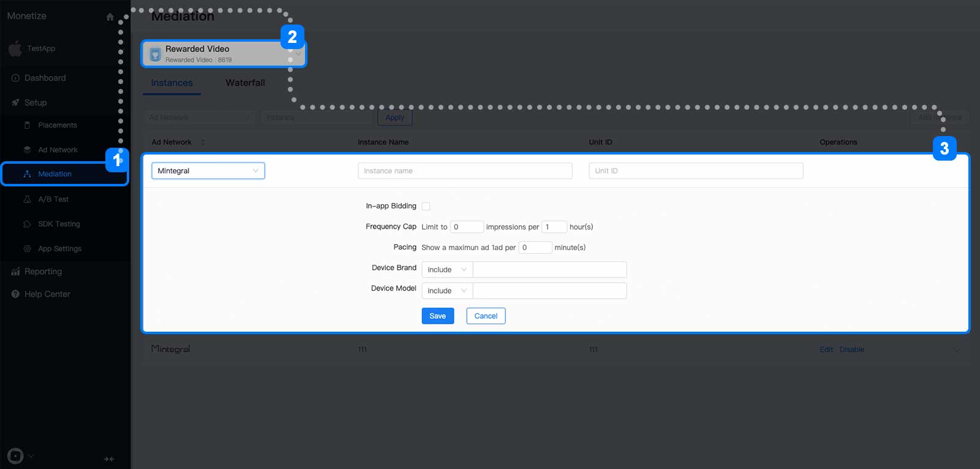
Task: Focus the Instance name input field
Action: pos(465,171)
